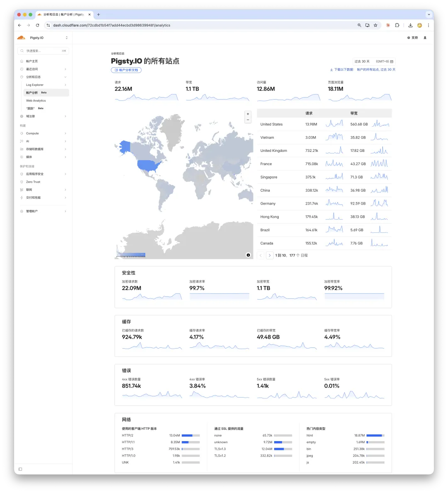
Task: Toggle the Pigsty.IO account switcher arrows
Action: [66, 37]
